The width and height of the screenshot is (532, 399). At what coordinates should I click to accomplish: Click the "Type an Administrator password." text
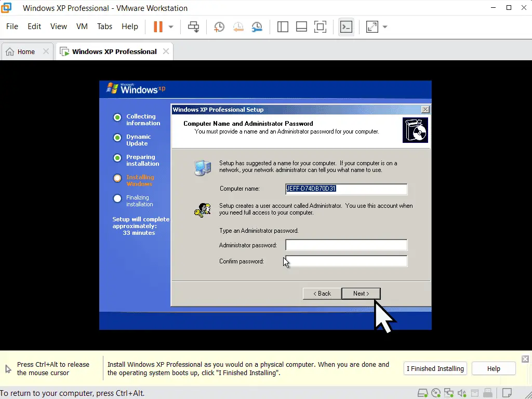coord(259,231)
